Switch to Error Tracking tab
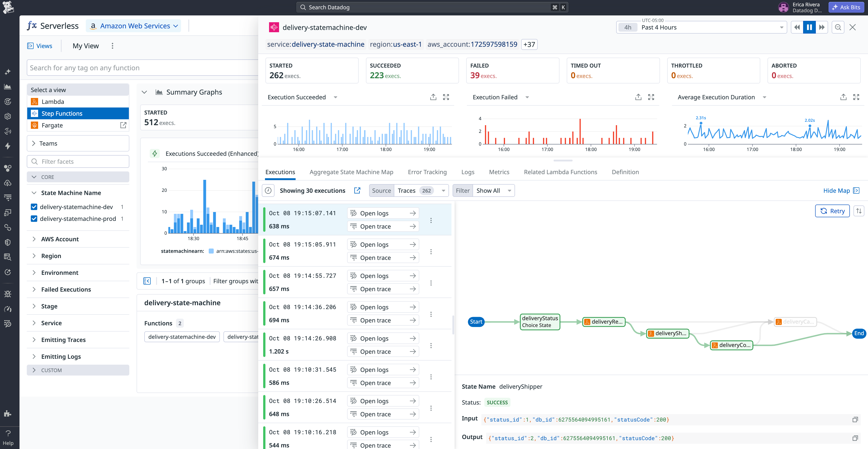 (427, 172)
